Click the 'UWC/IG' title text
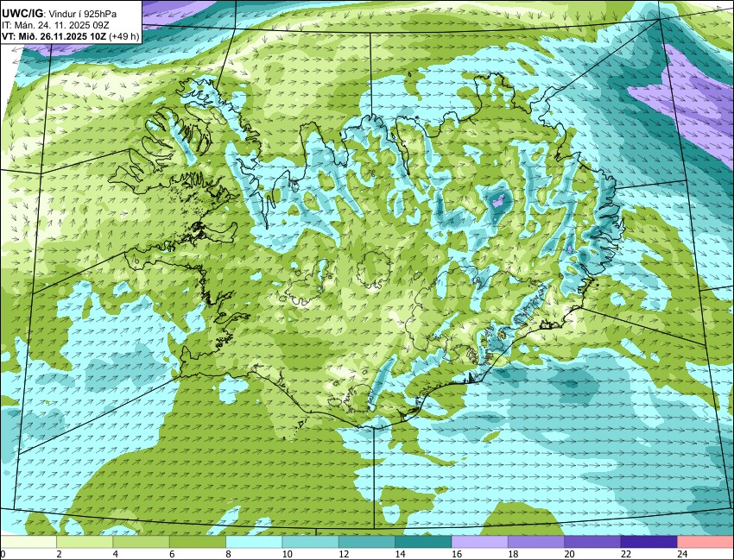 (22, 14)
